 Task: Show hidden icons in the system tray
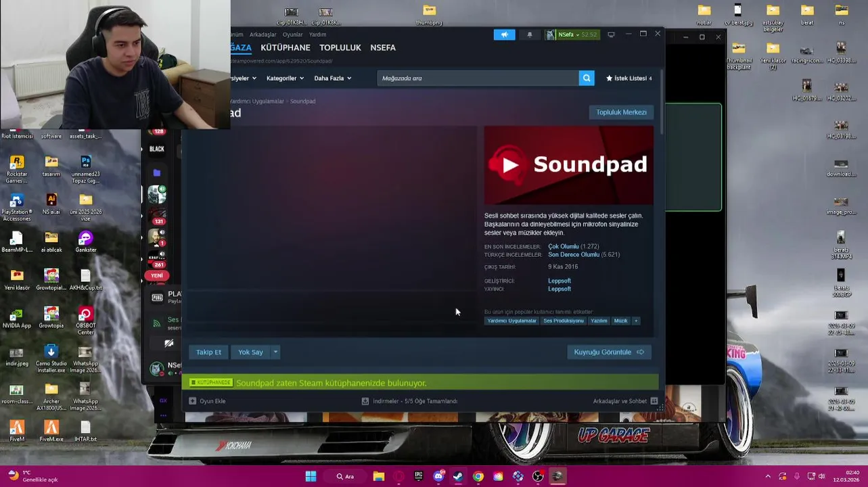coord(768,476)
